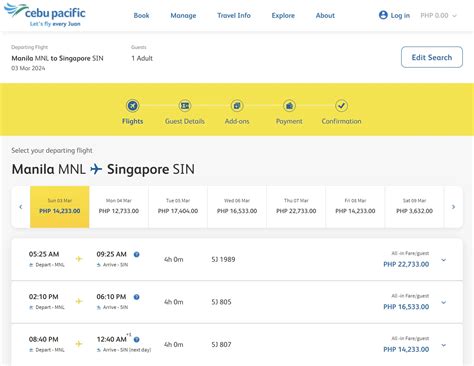Image resolution: width=474 pixels, height=366 pixels.
Task: Open the About menu
Action: 325,15
